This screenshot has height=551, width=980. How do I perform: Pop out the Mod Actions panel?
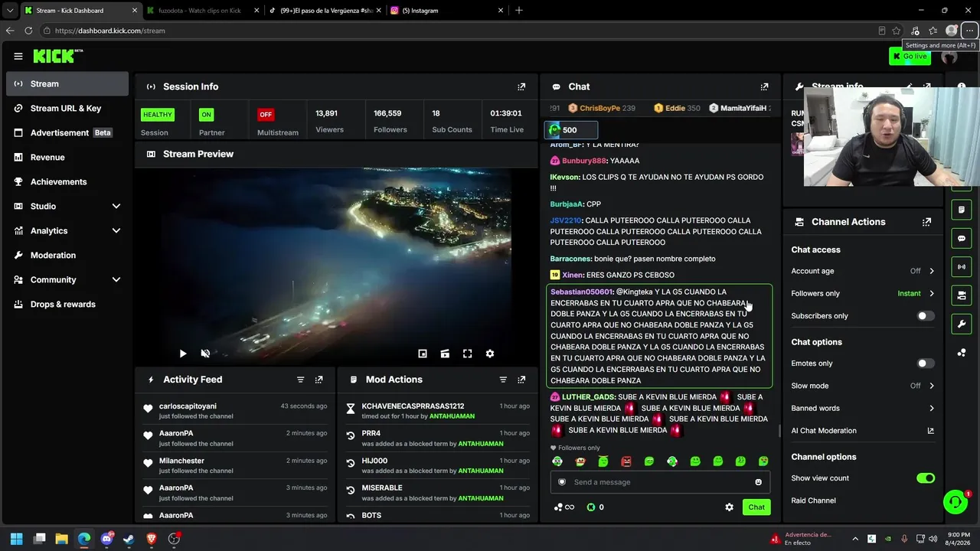point(521,380)
